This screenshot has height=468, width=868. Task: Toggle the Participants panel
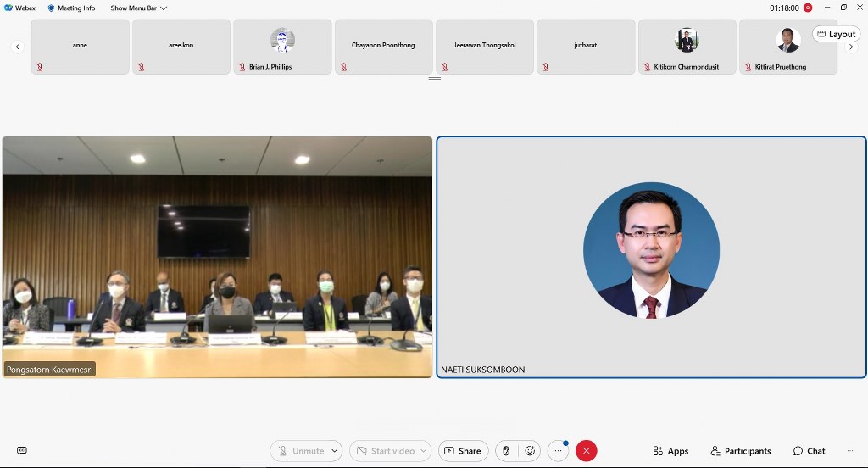click(741, 451)
